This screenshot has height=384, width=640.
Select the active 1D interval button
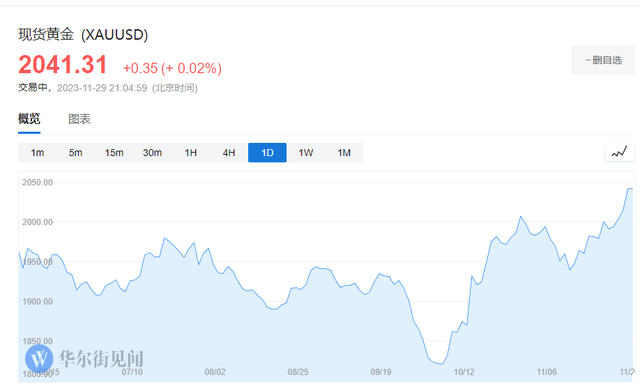(267, 153)
